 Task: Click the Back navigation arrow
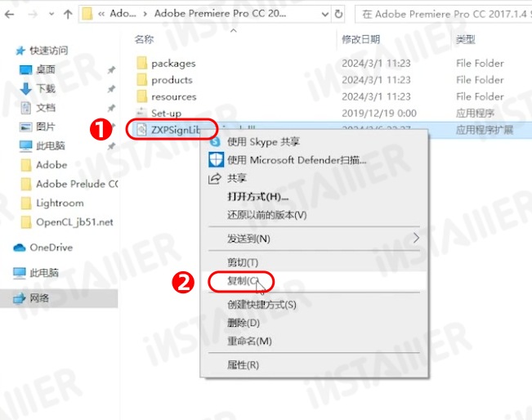(10, 14)
